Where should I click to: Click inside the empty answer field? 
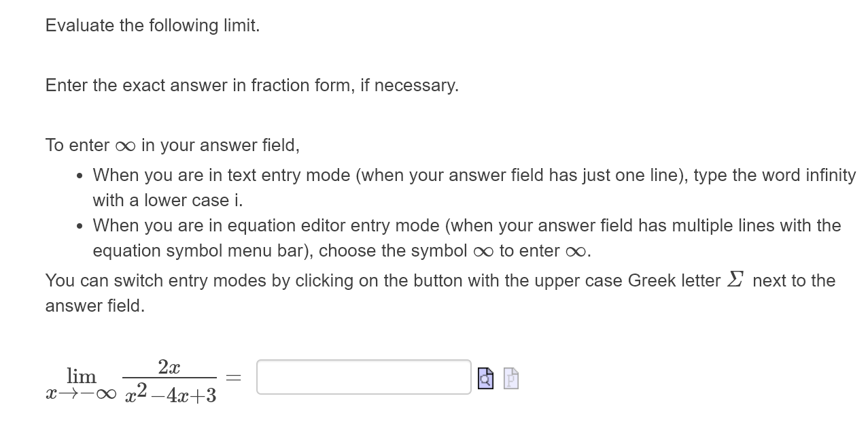[363, 378]
